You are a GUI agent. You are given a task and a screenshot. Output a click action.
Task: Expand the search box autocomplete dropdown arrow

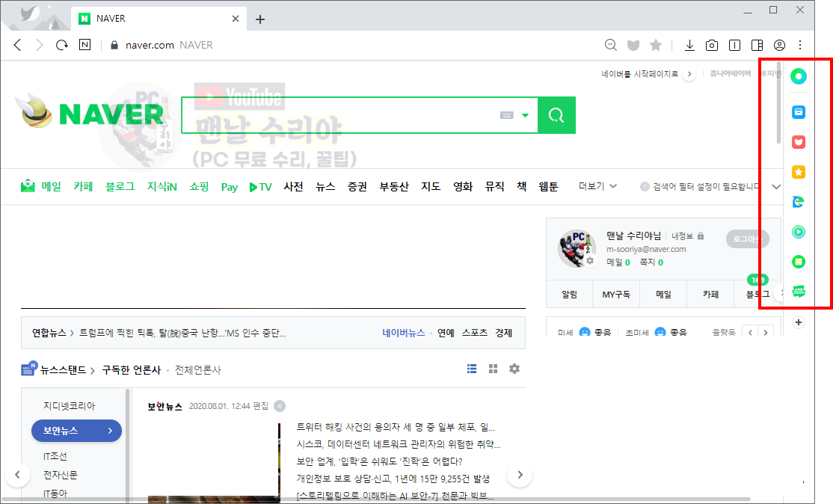pos(526,115)
